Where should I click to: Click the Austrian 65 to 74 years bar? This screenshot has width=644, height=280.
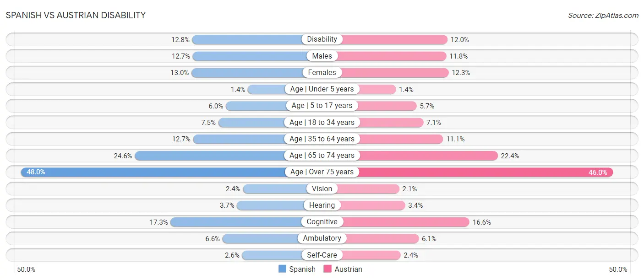coord(428,156)
